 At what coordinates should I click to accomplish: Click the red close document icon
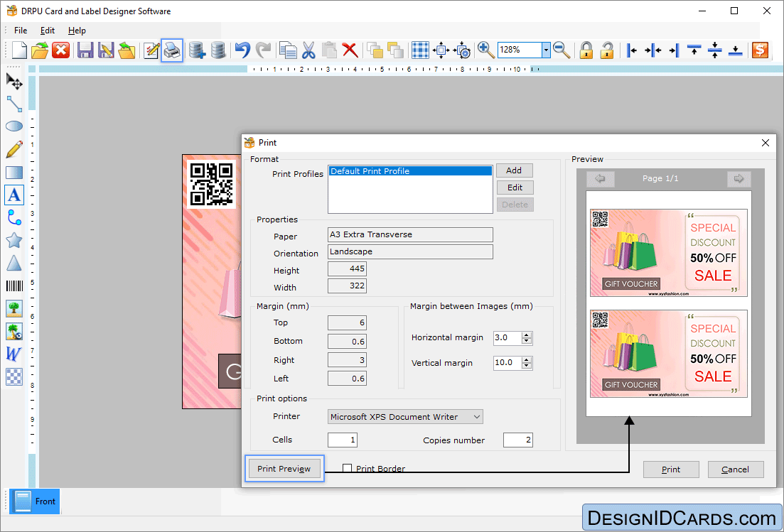coord(61,50)
